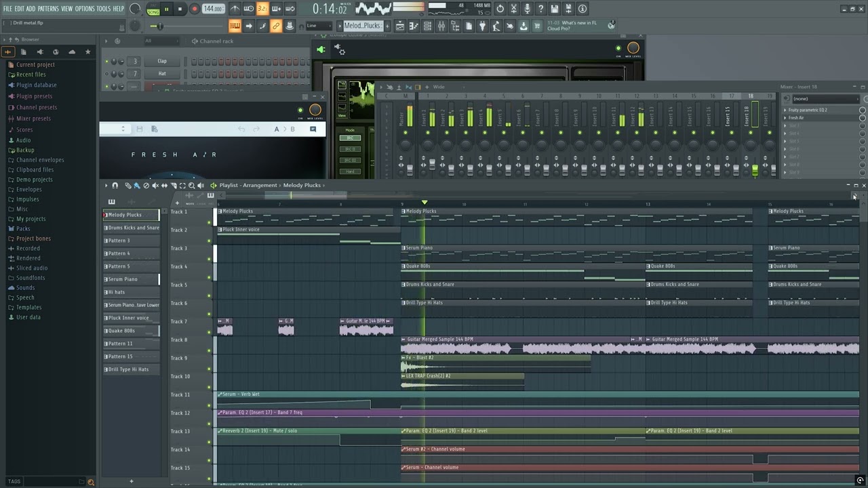Open the Melod..Plucks pattern selector dropdown
This screenshot has width=868, height=488.
pos(363,26)
